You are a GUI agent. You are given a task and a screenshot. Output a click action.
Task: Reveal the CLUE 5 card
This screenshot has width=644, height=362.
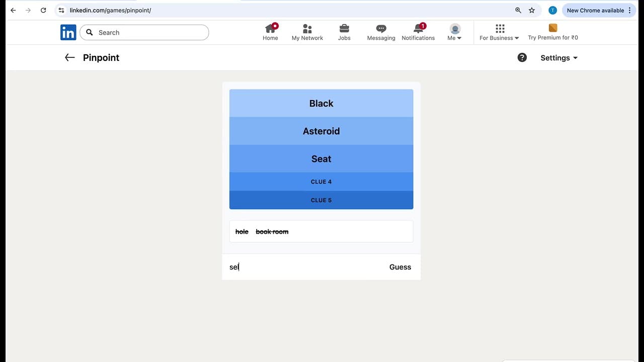[x=321, y=200]
